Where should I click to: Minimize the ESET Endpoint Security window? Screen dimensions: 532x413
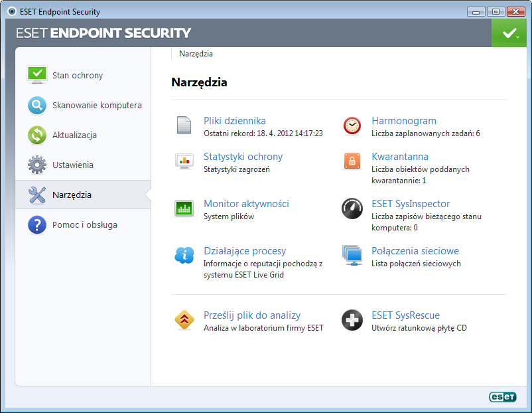coord(476,12)
